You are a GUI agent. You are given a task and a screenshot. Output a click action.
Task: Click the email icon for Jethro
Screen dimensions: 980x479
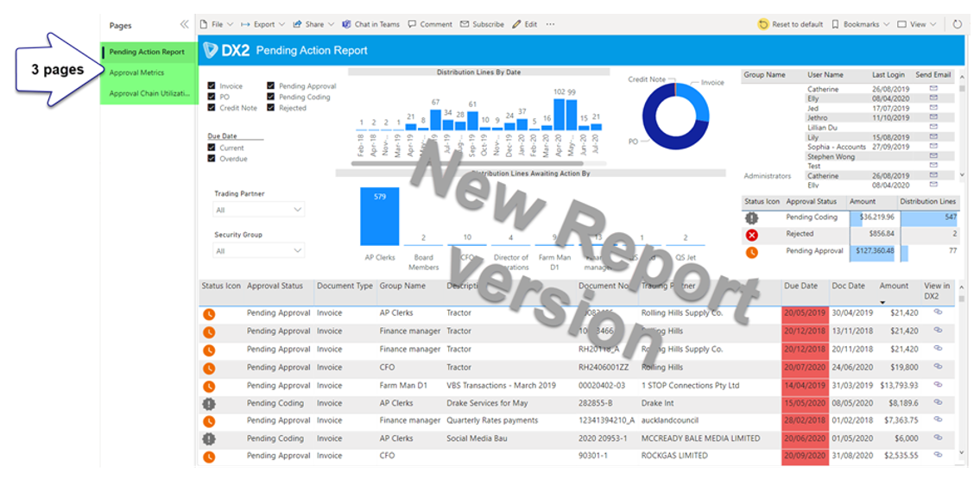pyautogui.click(x=933, y=117)
